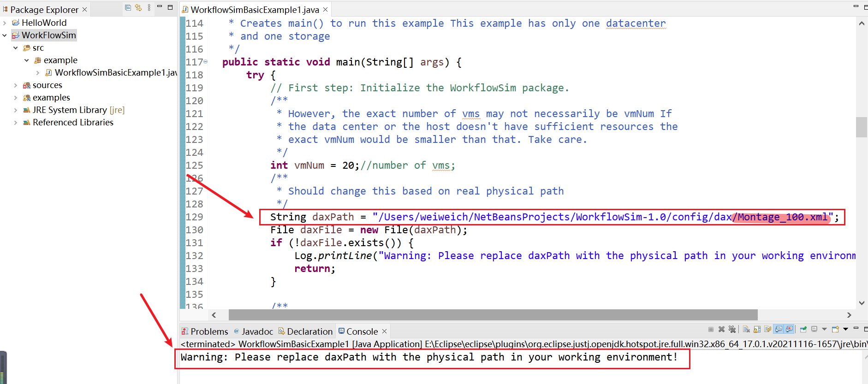Select Referenced Libraries

click(73, 122)
